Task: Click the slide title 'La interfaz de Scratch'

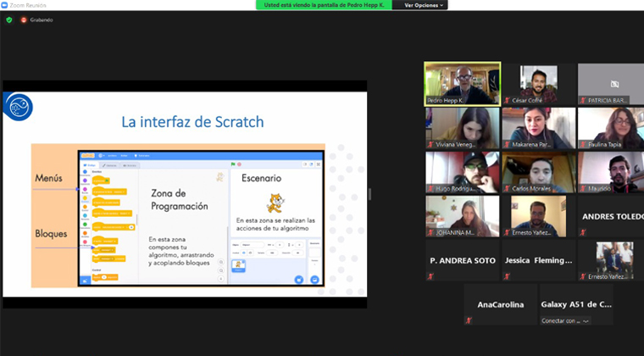Action: tap(192, 122)
